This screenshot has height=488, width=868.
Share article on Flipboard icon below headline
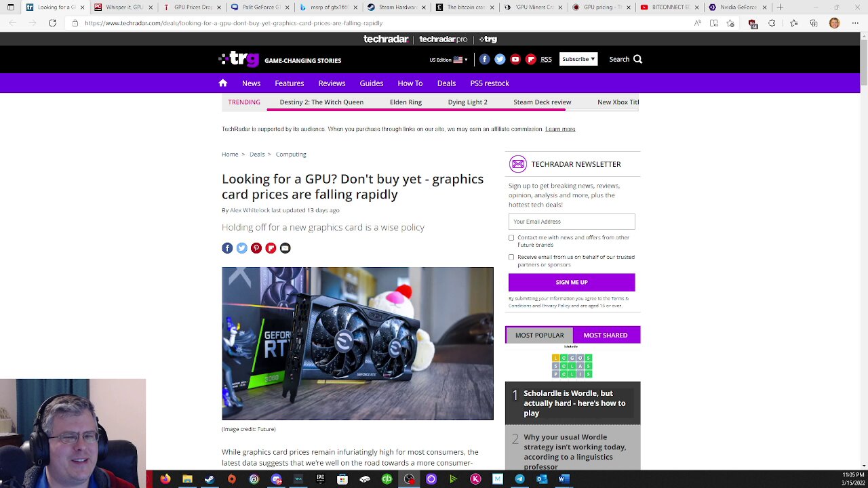(271, 248)
